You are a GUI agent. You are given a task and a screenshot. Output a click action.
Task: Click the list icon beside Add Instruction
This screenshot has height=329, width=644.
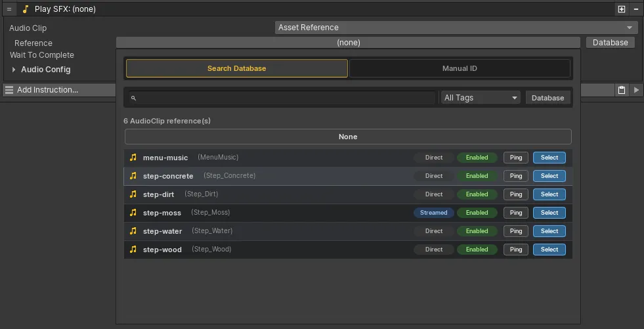tap(9, 90)
